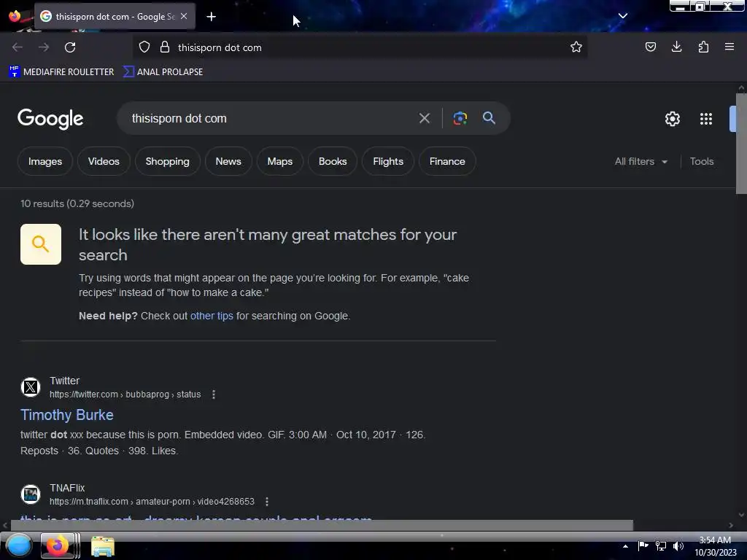Screen dimensions: 747x560
Task: Close the Google Search tab
Action: tap(184, 16)
